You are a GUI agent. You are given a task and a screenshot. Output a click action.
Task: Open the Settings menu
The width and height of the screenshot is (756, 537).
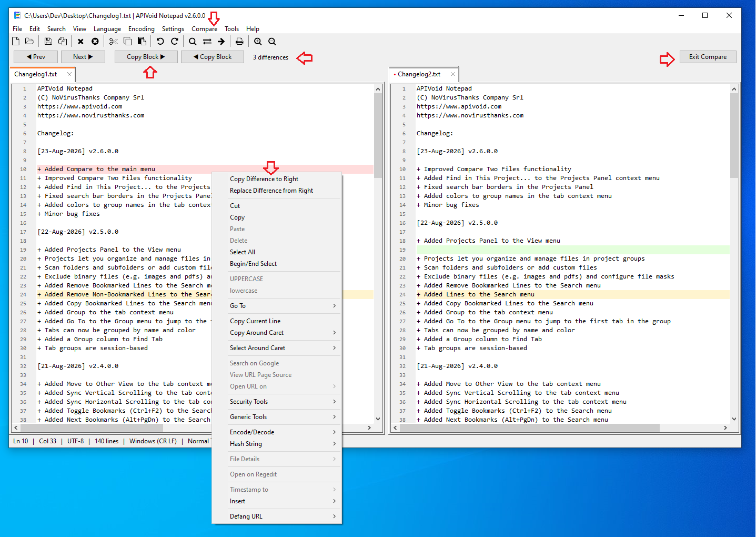pos(173,29)
